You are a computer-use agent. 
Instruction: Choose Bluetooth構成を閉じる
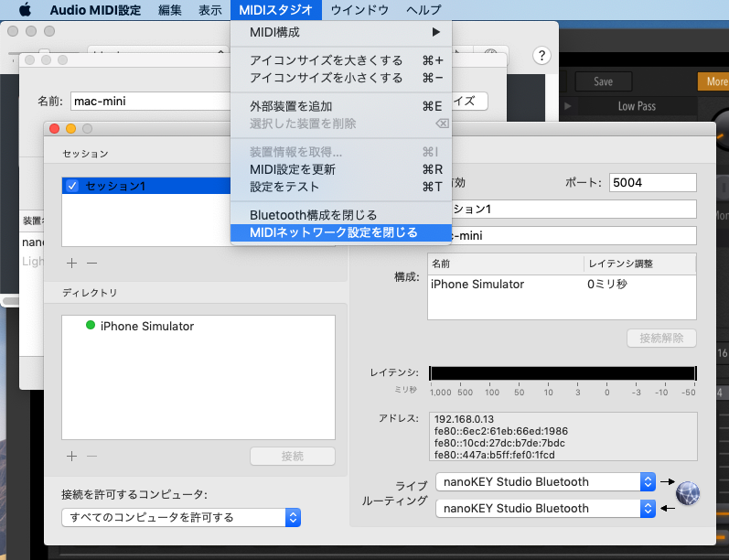coord(341,215)
